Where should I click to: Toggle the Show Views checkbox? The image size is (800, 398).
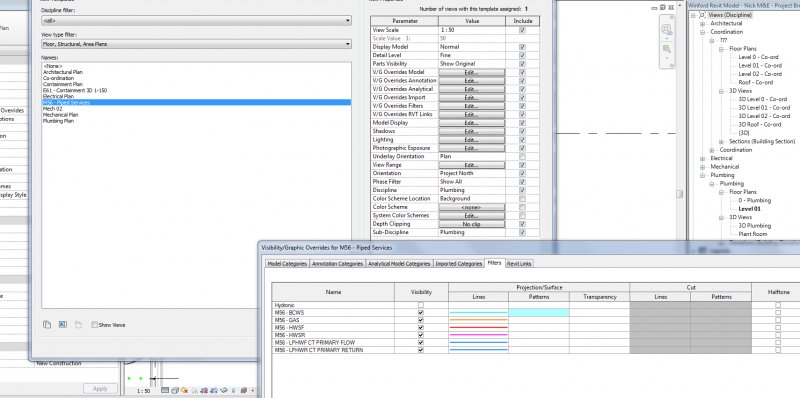pyautogui.click(x=94, y=325)
